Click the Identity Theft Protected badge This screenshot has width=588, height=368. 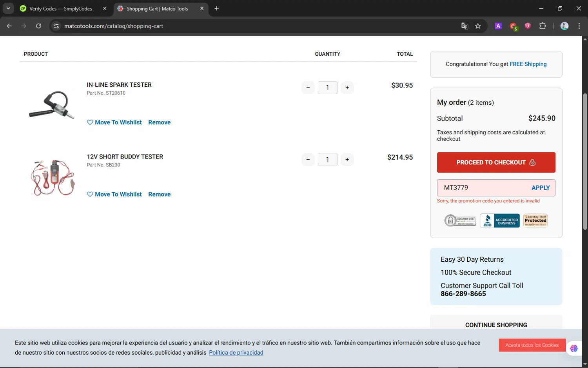pos(535,220)
